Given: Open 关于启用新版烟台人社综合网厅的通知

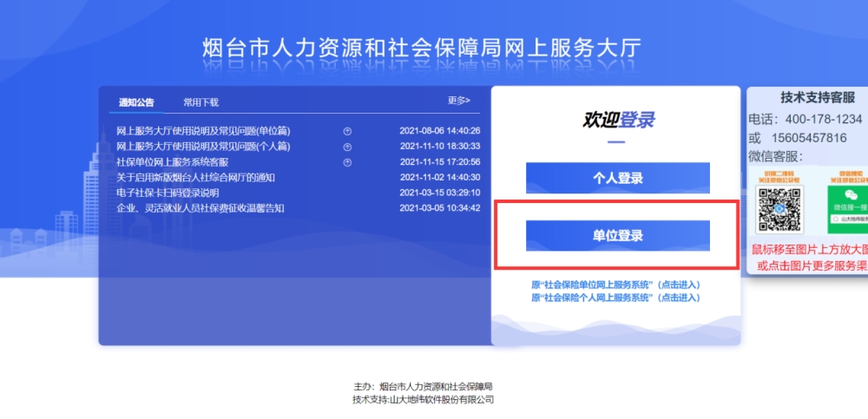Looking at the screenshot, I should 195,178.
